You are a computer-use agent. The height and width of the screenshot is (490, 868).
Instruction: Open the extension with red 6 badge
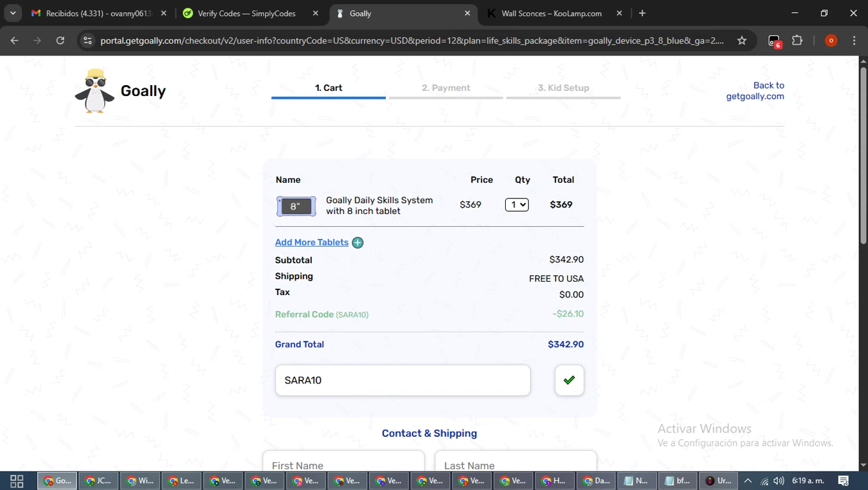tap(774, 41)
